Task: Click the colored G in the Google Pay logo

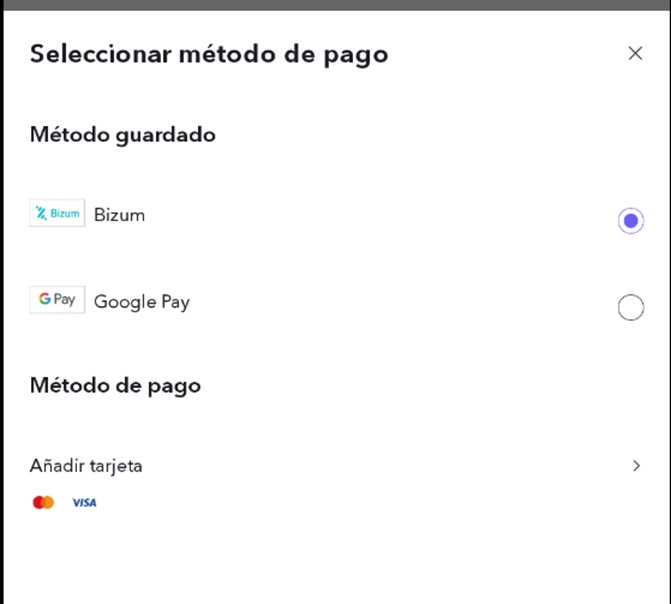Action: tap(45, 299)
